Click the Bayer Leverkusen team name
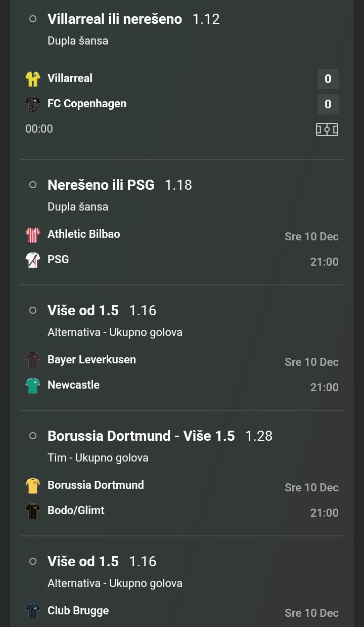Viewport: 364px width, 627px height. tap(92, 360)
